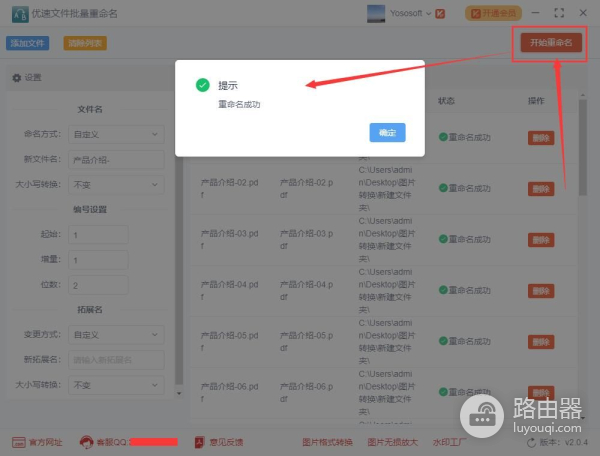
Task: Click the 确定 button in the dialog
Action: click(387, 132)
